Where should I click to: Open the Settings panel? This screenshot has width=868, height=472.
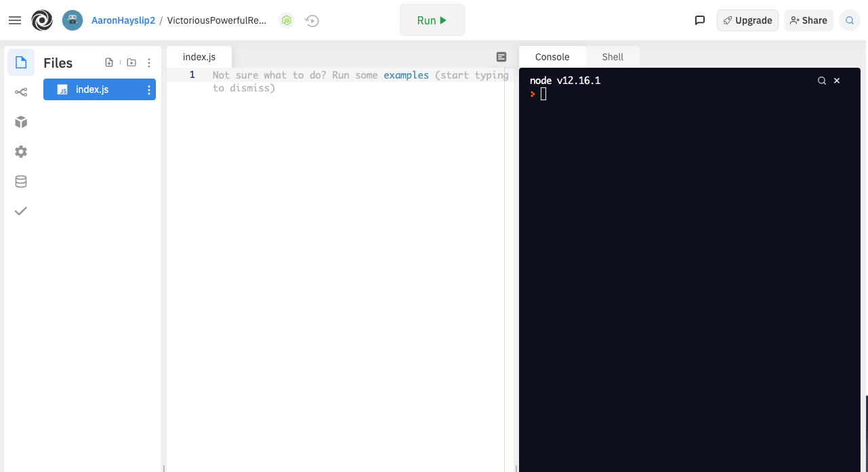(21, 151)
